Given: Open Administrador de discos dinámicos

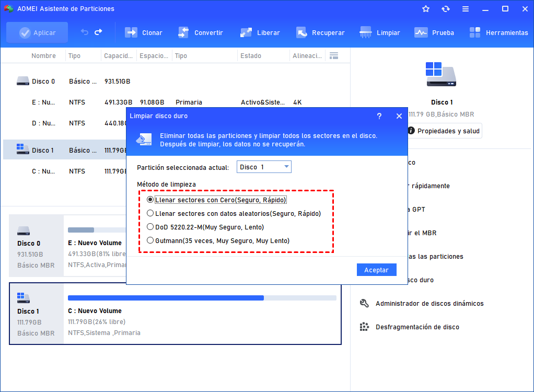Looking at the screenshot, I should pos(429,304).
